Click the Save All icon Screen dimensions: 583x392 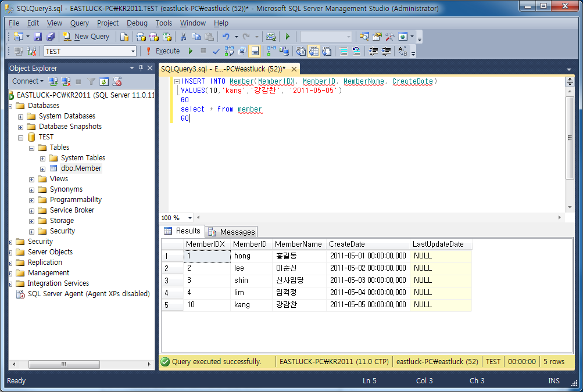pyautogui.click(x=51, y=37)
